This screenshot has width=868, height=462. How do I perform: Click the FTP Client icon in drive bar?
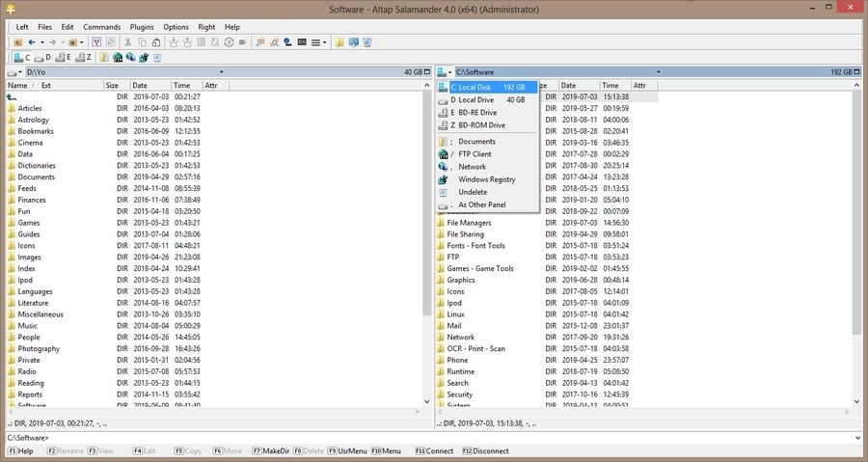pyautogui.click(x=118, y=58)
